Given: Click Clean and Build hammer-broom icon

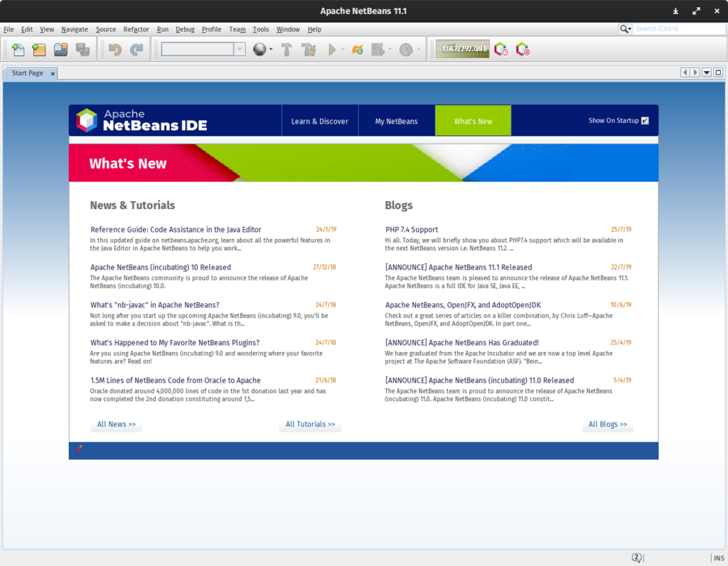Looking at the screenshot, I should (309, 49).
